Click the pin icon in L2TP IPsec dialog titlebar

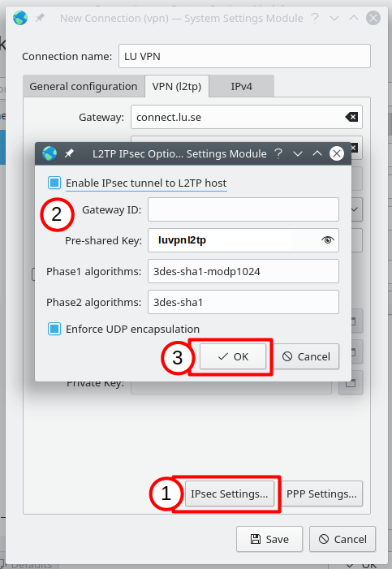pos(69,153)
